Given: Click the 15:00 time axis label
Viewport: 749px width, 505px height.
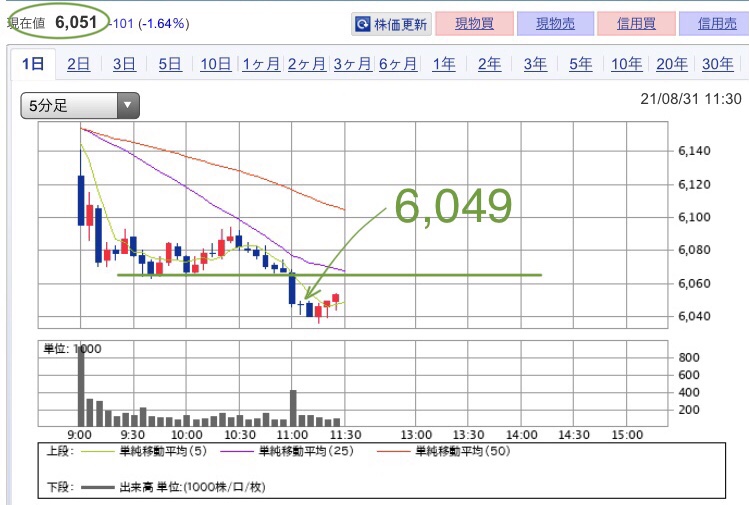Looking at the screenshot, I should (627, 435).
